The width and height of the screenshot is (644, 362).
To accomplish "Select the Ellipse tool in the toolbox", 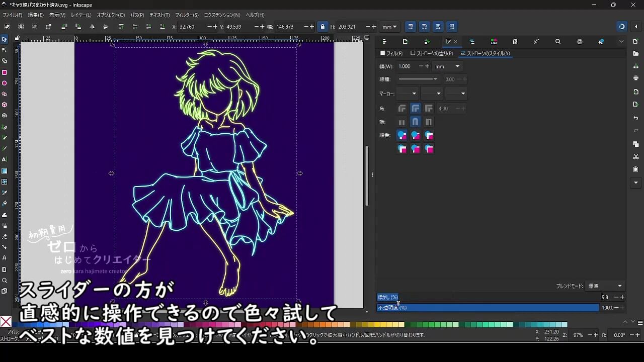I will click(x=5, y=83).
